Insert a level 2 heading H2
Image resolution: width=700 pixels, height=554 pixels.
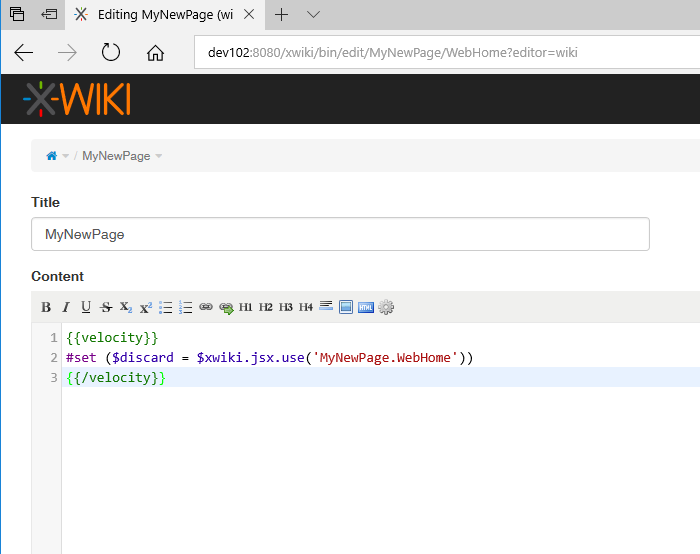[266, 307]
